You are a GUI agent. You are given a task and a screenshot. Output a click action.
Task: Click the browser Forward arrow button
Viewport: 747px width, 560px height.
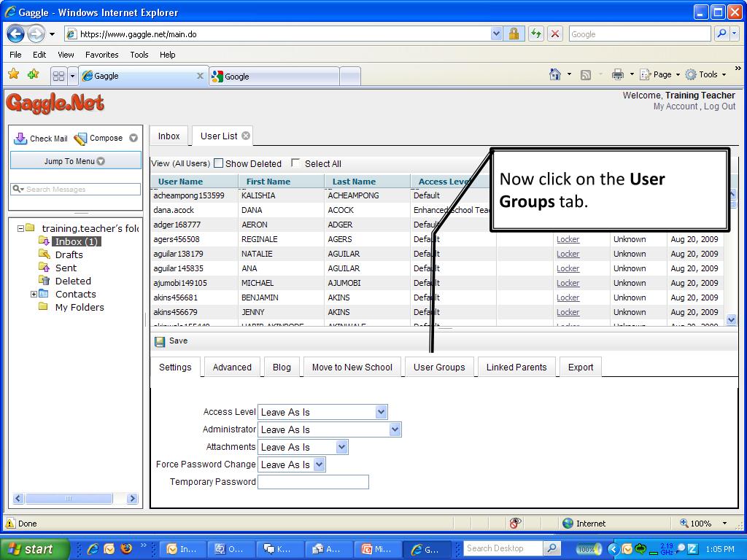[x=36, y=34]
